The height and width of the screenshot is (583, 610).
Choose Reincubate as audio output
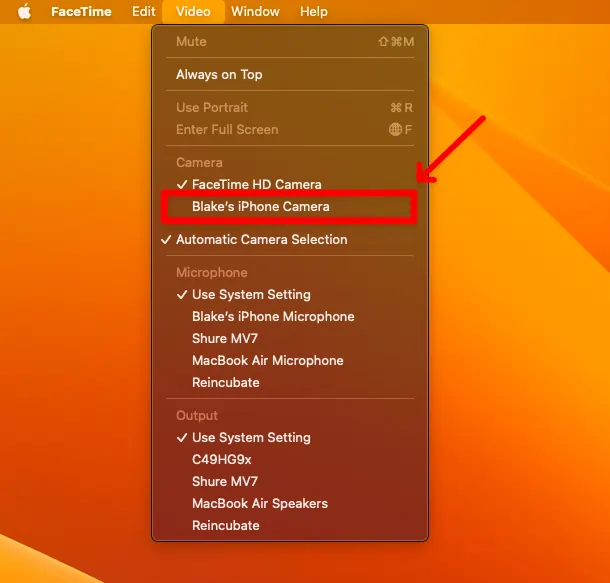[290, 525]
